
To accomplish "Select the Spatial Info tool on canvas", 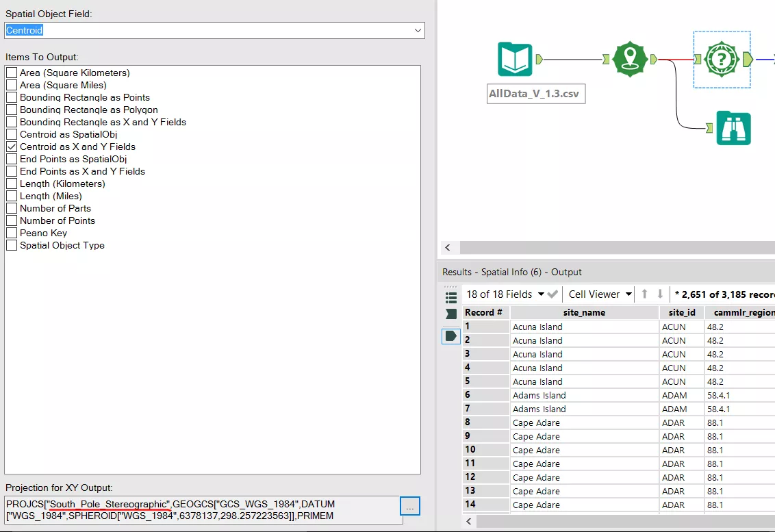I will [722, 60].
